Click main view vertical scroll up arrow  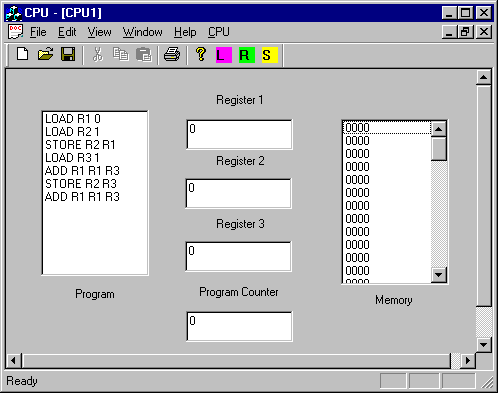click(x=483, y=78)
